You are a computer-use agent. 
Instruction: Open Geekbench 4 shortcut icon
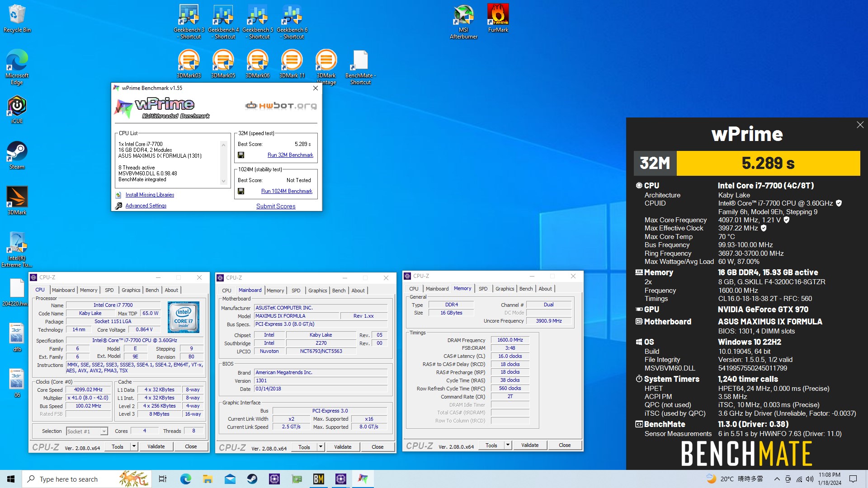(x=223, y=21)
